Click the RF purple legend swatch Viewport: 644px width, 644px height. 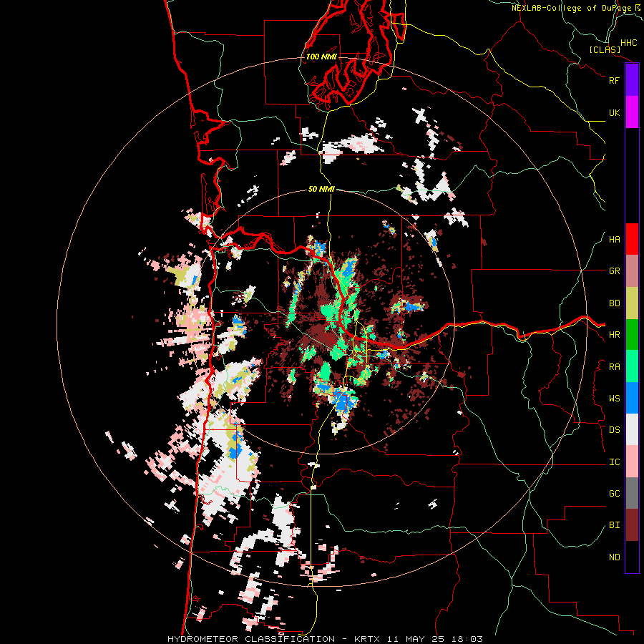click(632, 80)
